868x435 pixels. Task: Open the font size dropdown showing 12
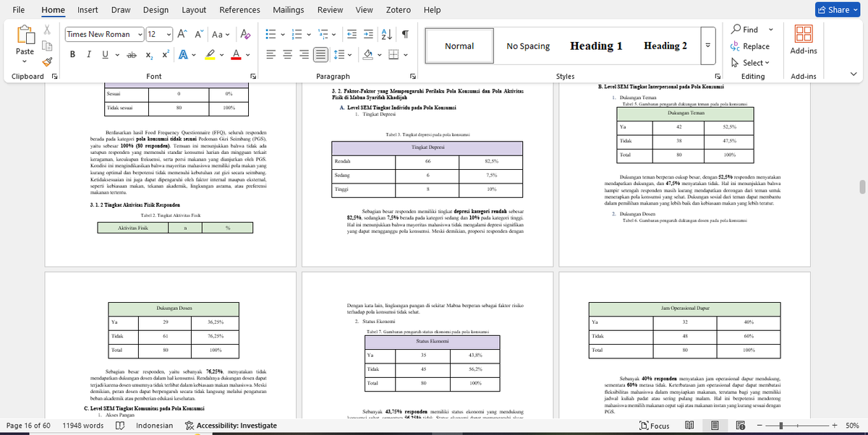click(x=169, y=34)
